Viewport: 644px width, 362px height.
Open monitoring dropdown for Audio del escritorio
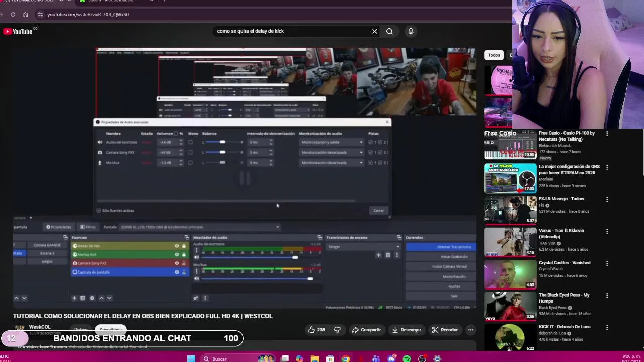(332, 142)
